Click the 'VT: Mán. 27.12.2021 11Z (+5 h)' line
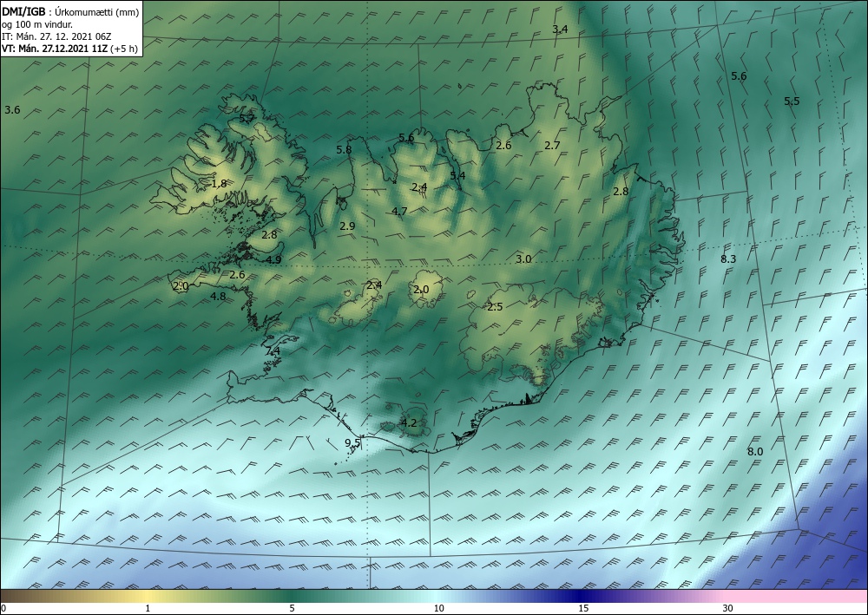The height and width of the screenshot is (615, 868). 69,49
